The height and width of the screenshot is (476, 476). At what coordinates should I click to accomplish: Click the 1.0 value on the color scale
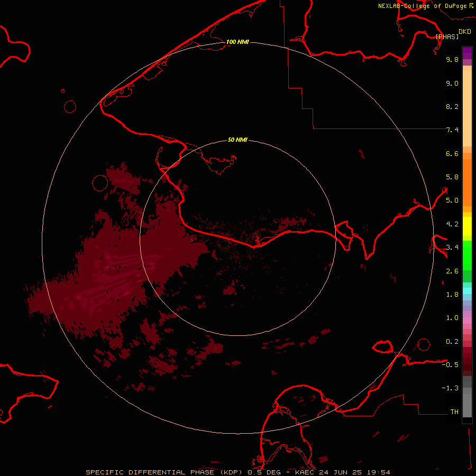click(452, 318)
